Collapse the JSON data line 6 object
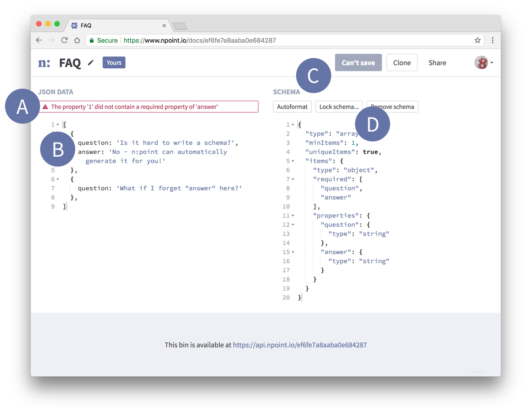The width and height of the screenshot is (532, 408). coord(58,179)
